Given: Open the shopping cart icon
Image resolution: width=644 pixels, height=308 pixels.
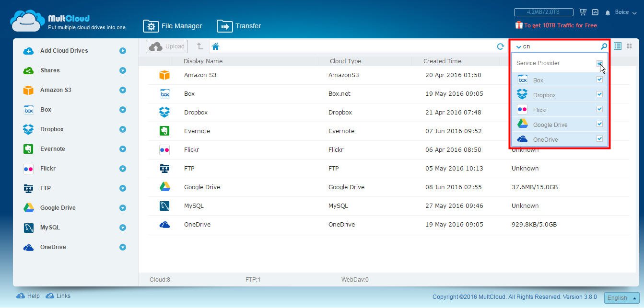Looking at the screenshot, I should (x=583, y=12).
